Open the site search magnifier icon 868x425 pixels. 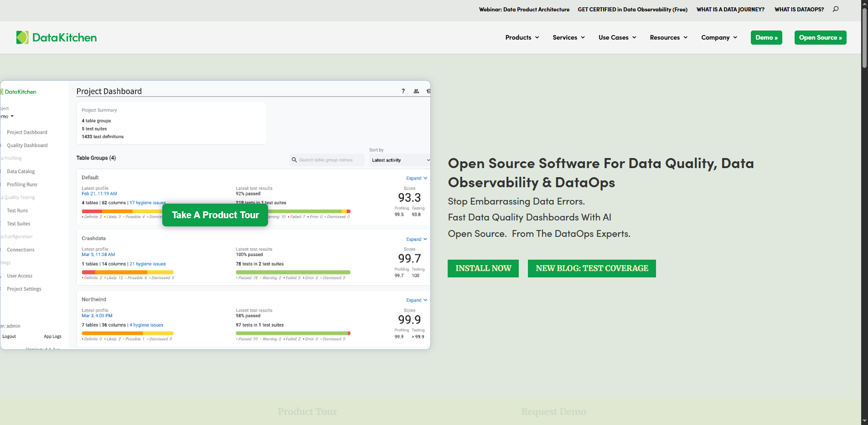click(x=836, y=9)
